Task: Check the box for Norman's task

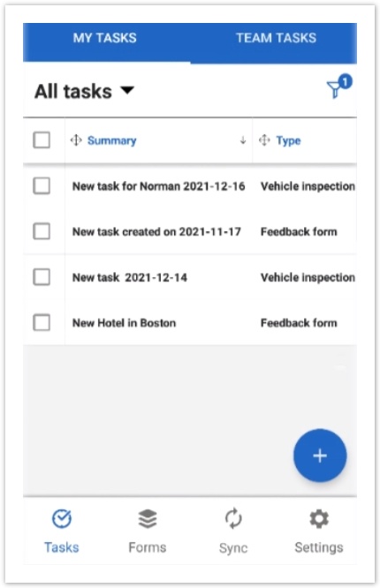Action: (x=42, y=186)
